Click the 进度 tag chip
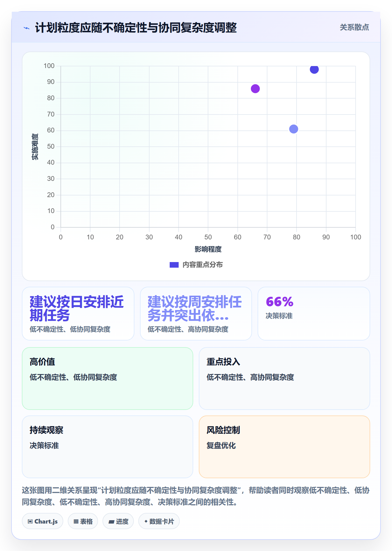Viewport: 392px width, 551px height. (x=118, y=521)
